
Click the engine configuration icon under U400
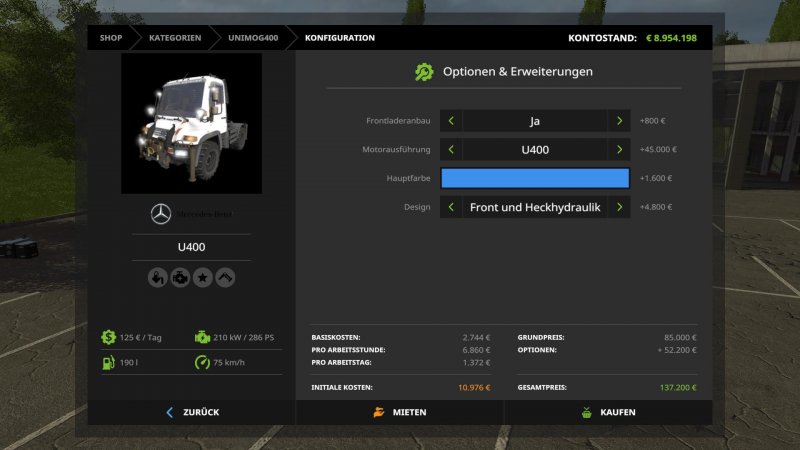point(180,278)
